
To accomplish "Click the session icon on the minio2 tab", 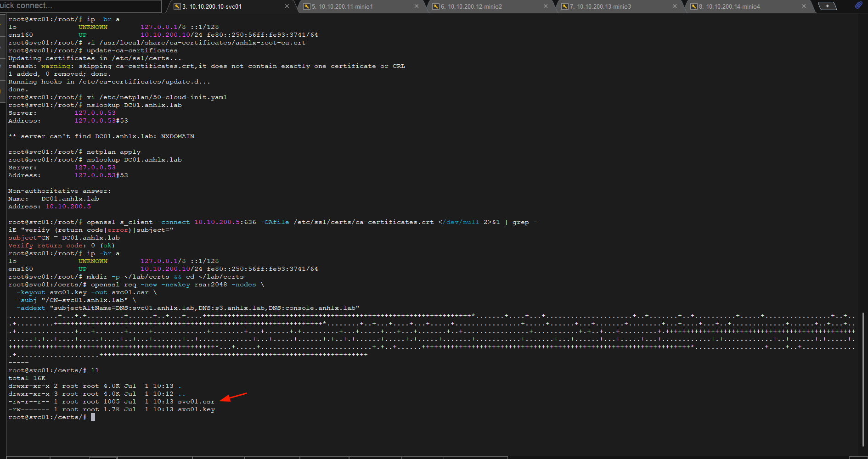I will (435, 6).
